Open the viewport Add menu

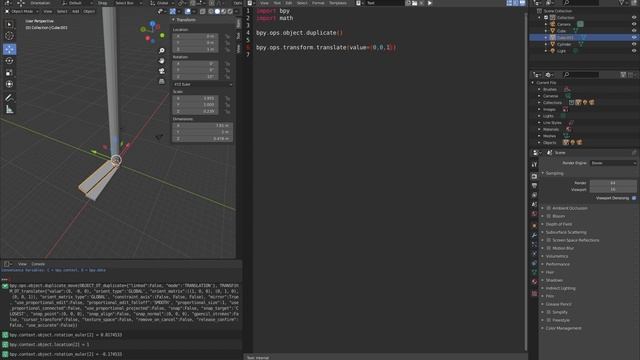tap(76, 11)
